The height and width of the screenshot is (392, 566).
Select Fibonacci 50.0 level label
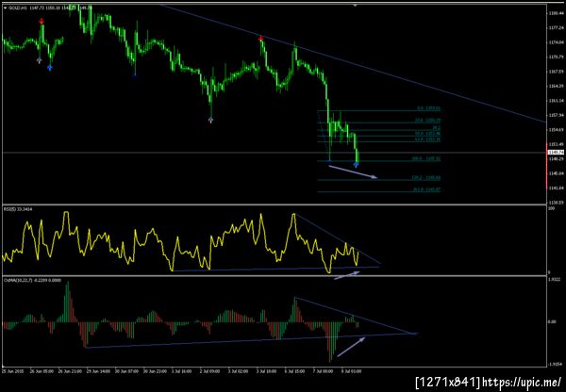[428, 134]
